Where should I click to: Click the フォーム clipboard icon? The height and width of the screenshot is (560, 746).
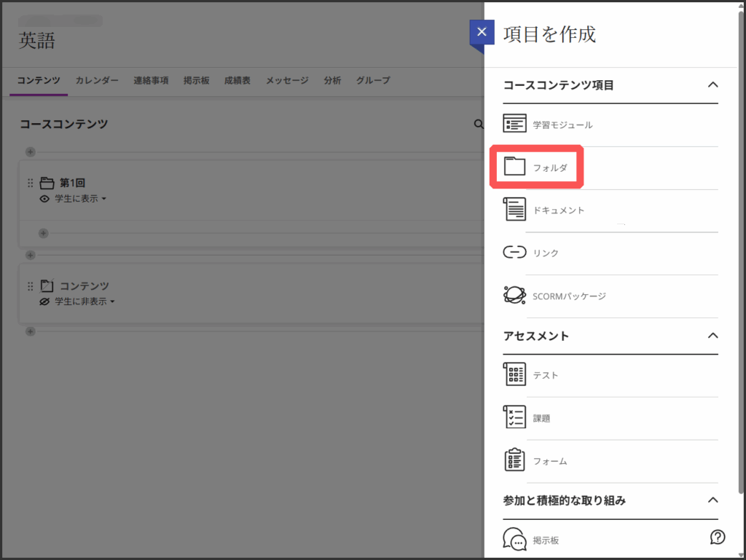514,461
